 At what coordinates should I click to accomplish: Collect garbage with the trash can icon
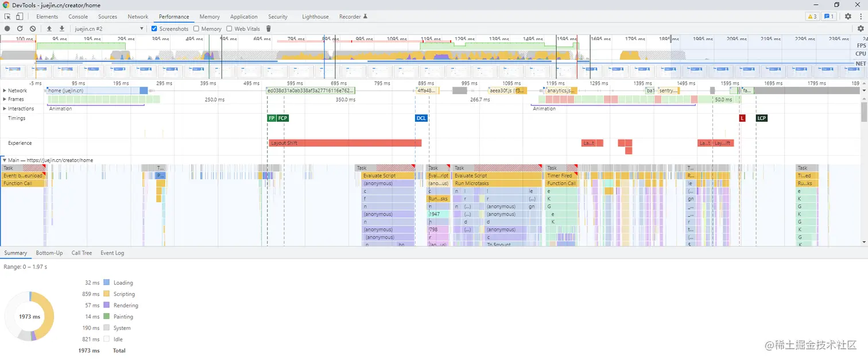tap(268, 28)
